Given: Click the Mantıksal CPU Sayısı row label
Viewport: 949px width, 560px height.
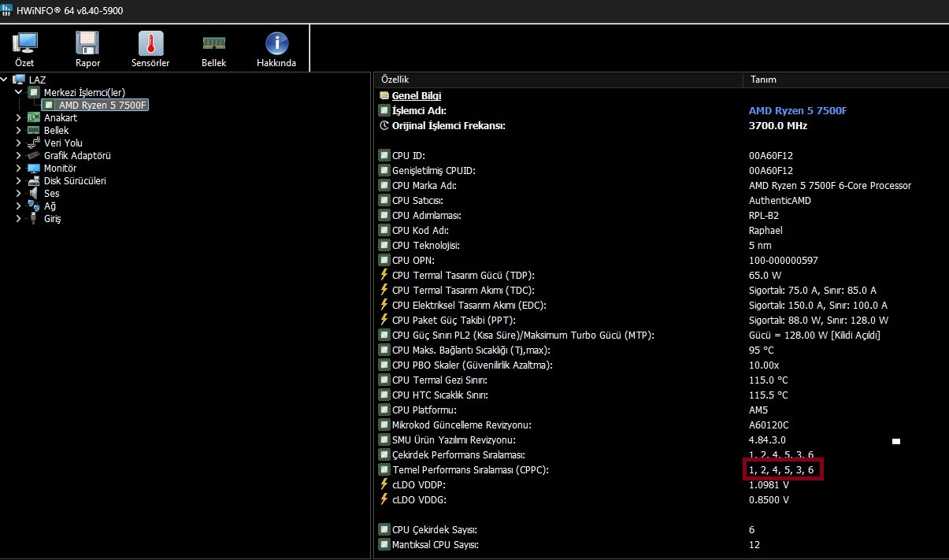Looking at the screenshot, I should (x=435, y=545).
